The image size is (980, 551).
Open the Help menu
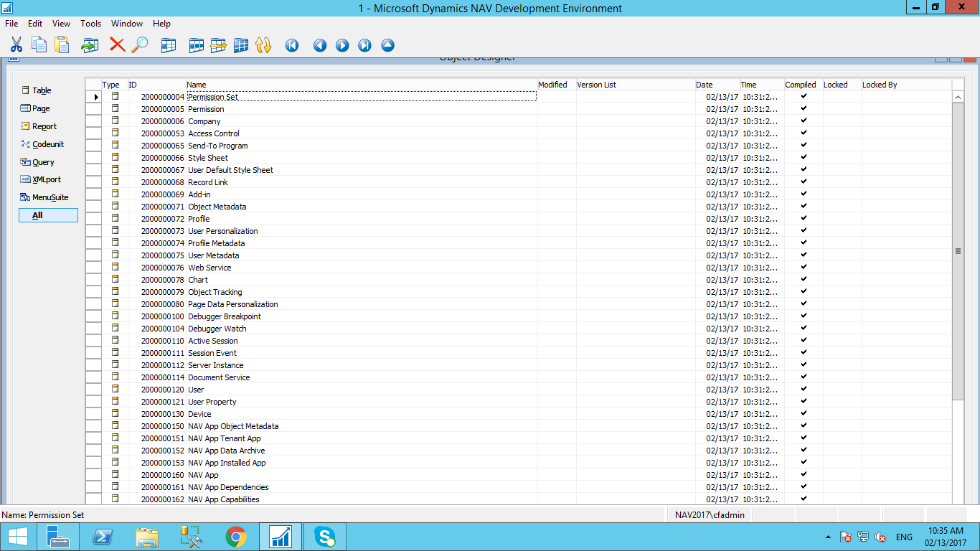(x=161, y=24)
